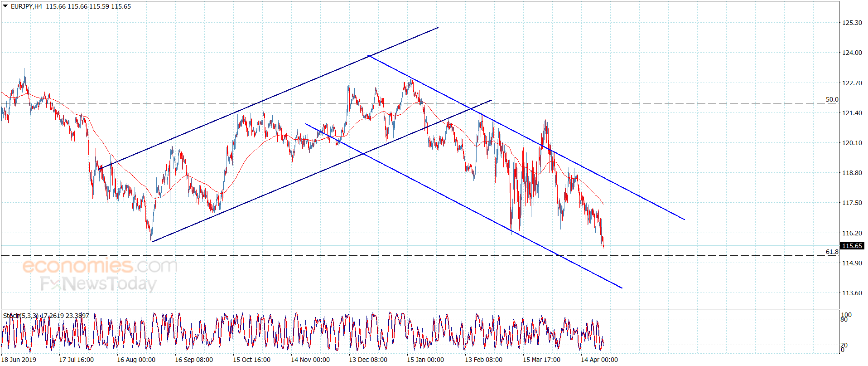Select the 120.10 price level label
The image size is (868, 366).
[852, 143]
